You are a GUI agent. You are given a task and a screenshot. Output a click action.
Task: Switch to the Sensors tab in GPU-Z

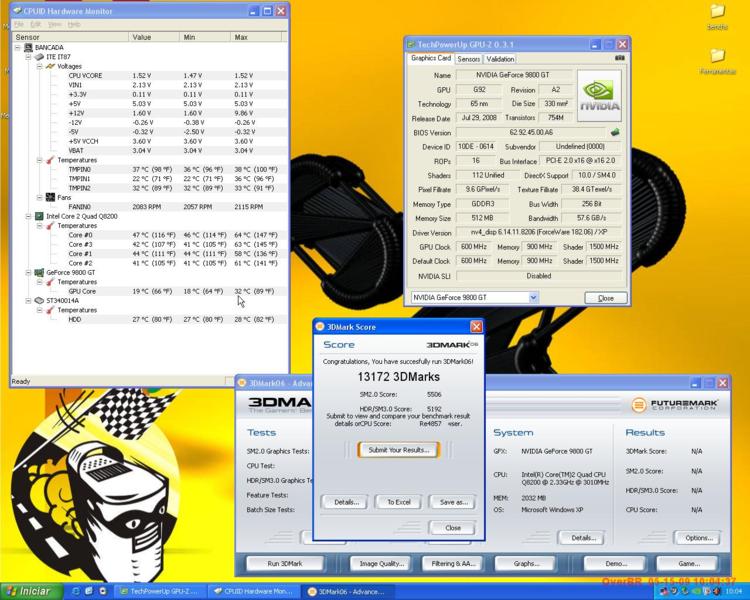(468, 59)
